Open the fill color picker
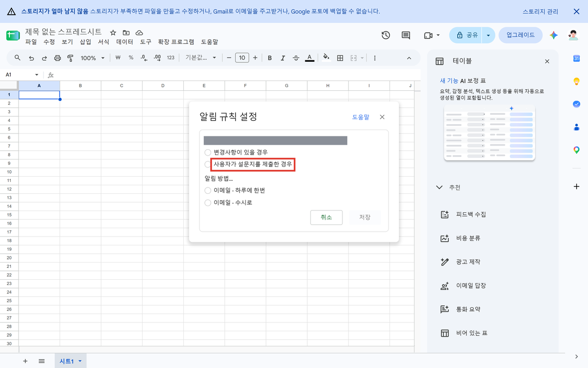 (x=327, y=57)
